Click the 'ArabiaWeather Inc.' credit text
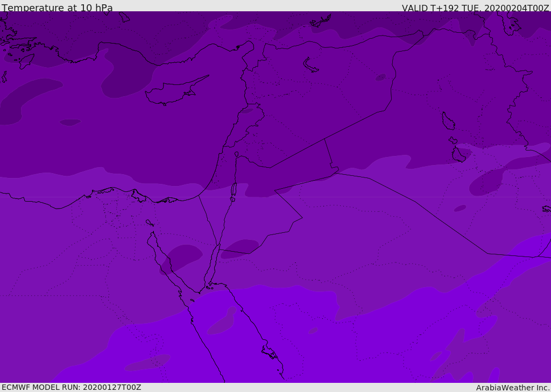The height and width of the screenshot is (392, 551). coord(513,388)
